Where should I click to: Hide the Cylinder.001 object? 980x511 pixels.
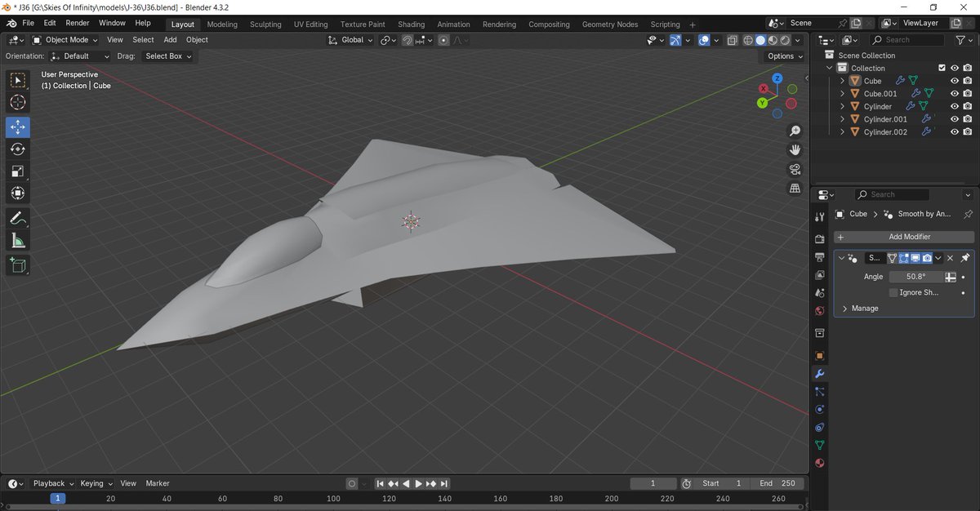954,118
